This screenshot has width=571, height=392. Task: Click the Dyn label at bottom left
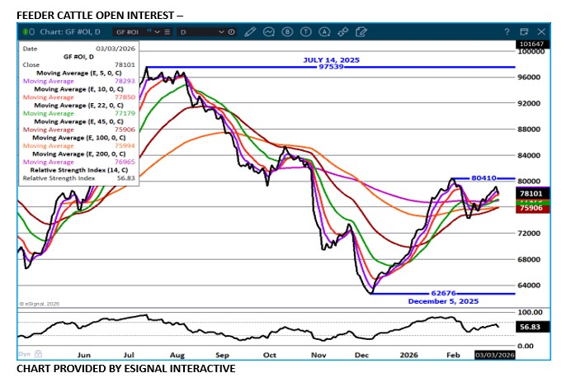[x=25, y=352]
